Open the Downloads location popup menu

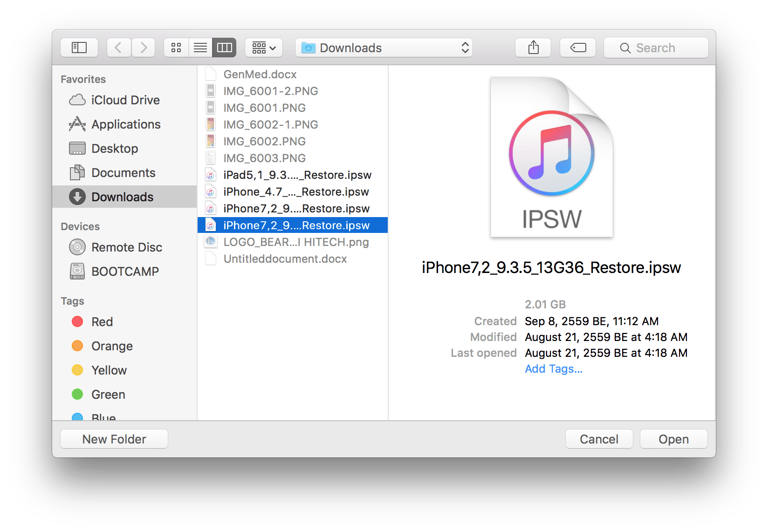(384, 48)
